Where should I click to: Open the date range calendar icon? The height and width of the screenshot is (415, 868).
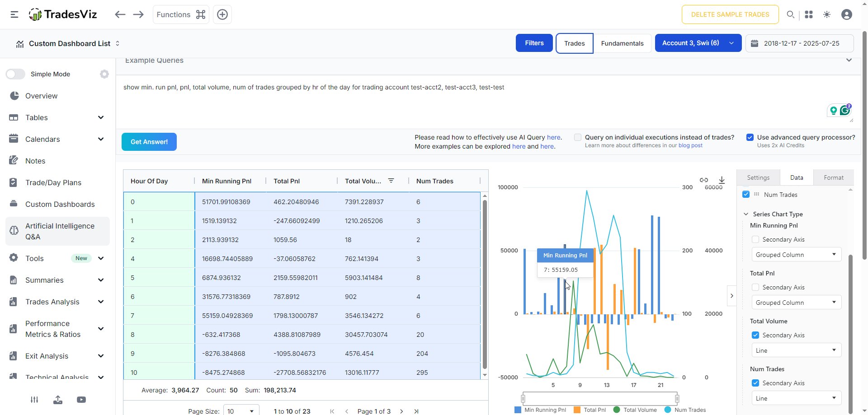(x=755, y=43)
